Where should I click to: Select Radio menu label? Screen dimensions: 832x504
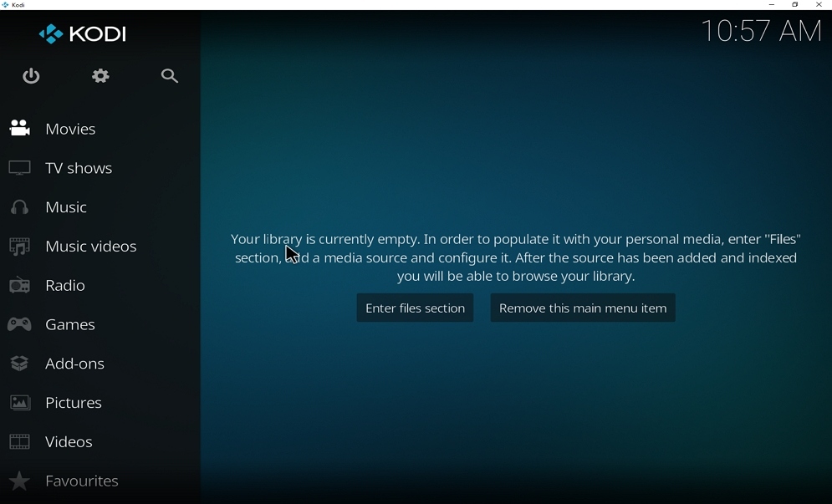(65, 285)
